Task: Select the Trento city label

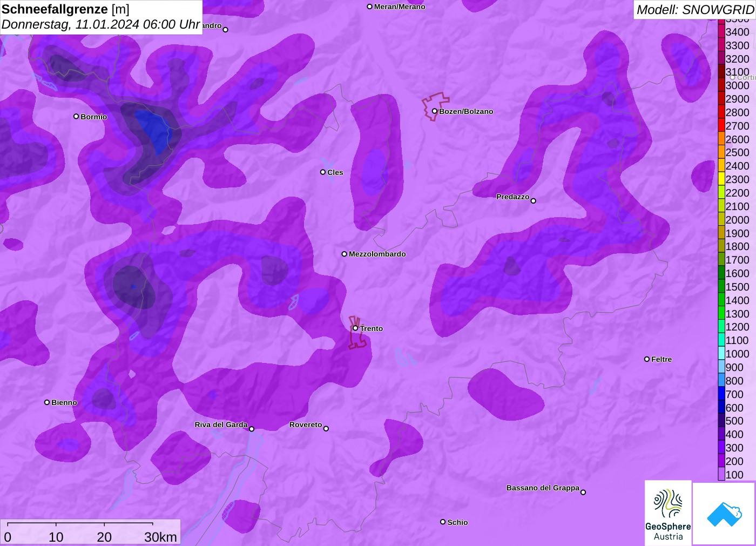Action: [x=372, y=328]
